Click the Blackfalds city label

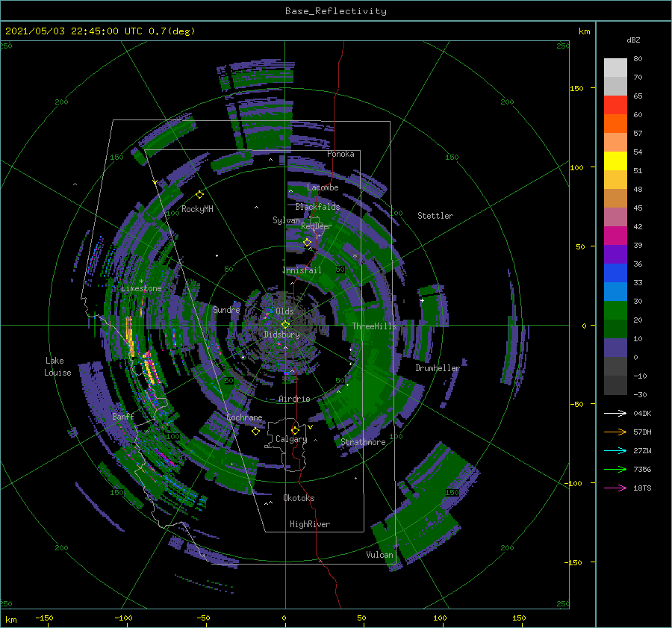[317, 207]
